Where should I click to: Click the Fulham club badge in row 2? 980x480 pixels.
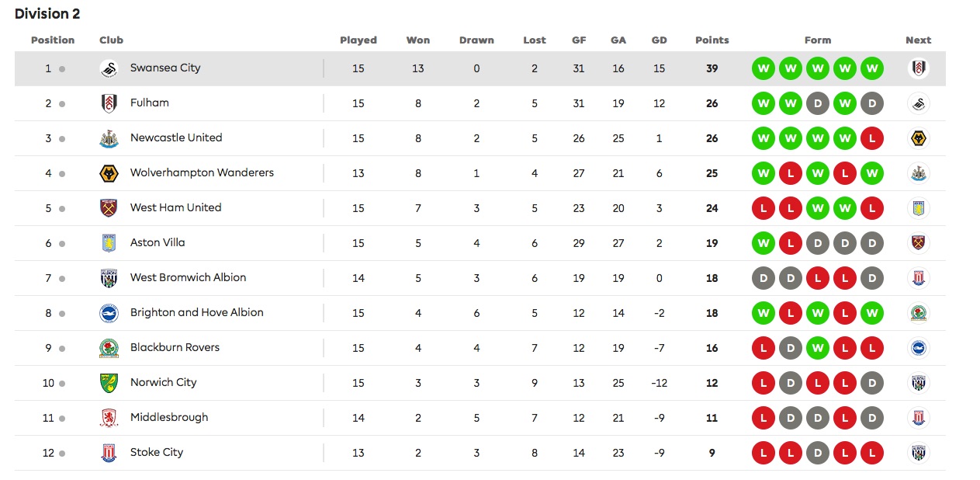pyautogui.click(x=109, y=104)
